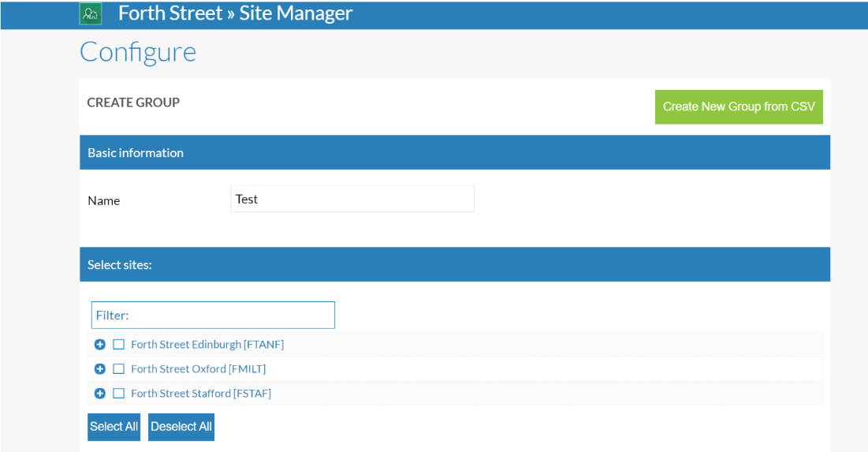Expand the Forth Street Stafford plus icon
868x452 pixels.
coord(99,394)
